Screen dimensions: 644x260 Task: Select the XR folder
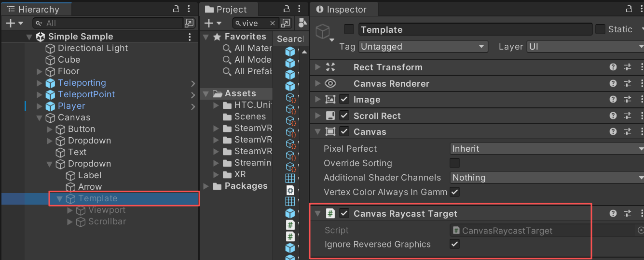pos(234,174)
